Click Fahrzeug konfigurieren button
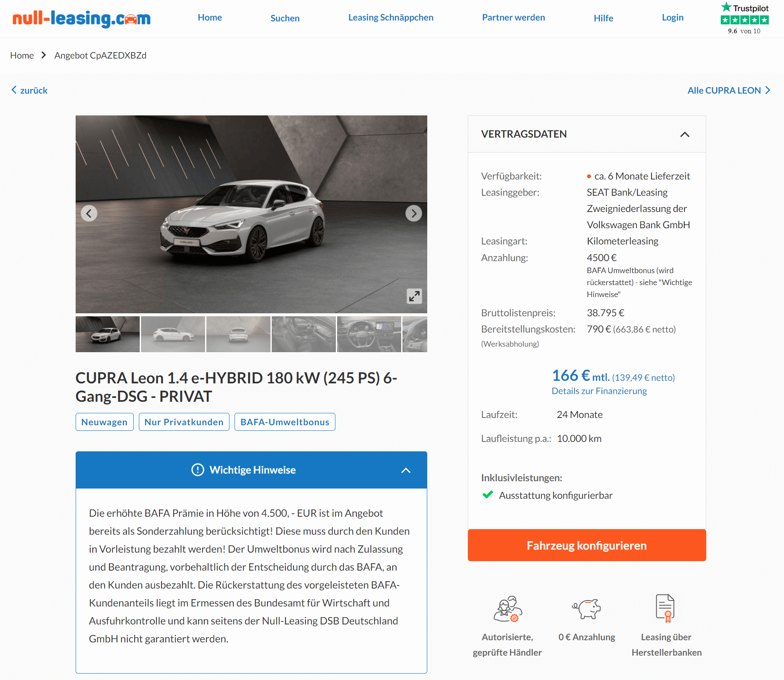The image size is (784, 680). coord(587,545)
